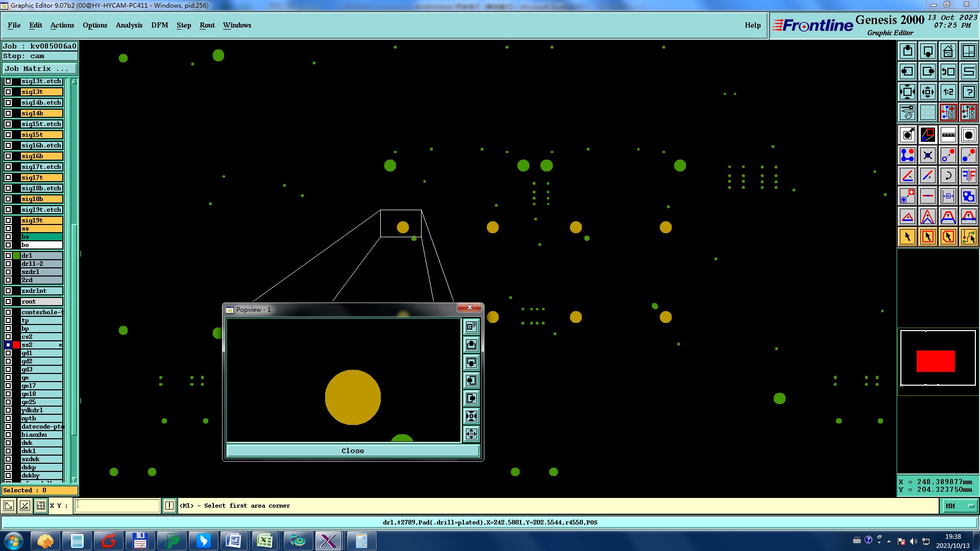Click the question mark help icon
Screen dimensions: 980x551
tap(969, 92)
